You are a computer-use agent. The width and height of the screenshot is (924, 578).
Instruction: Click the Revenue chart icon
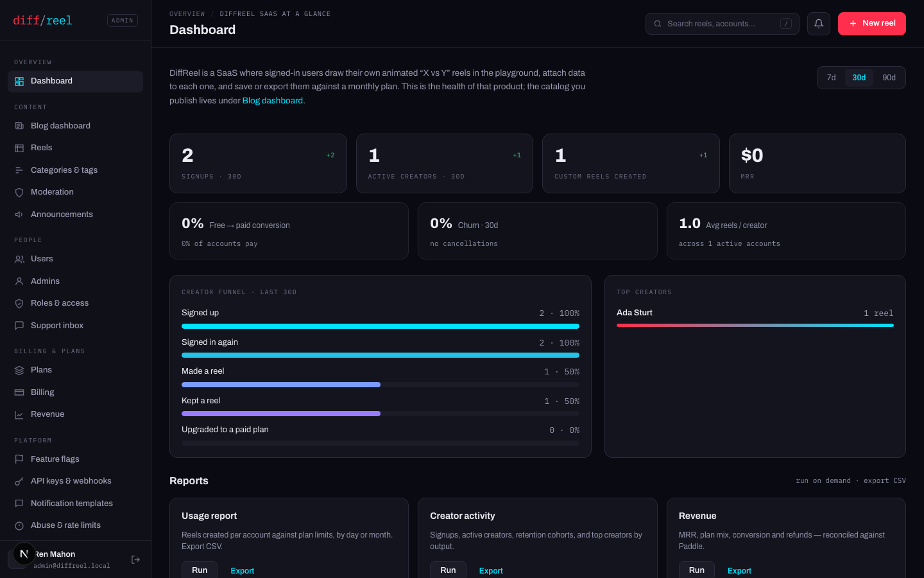click(x=19, y=414)
